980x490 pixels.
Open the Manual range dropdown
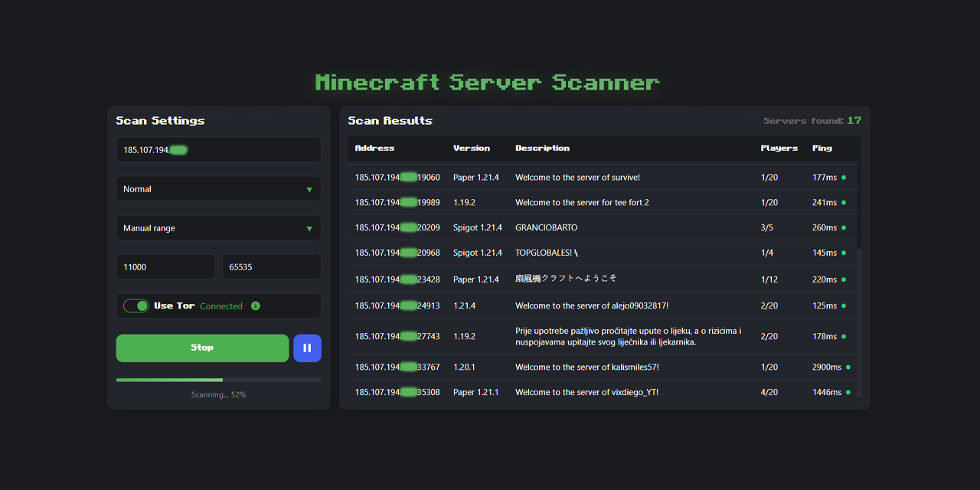click(218, 227)
